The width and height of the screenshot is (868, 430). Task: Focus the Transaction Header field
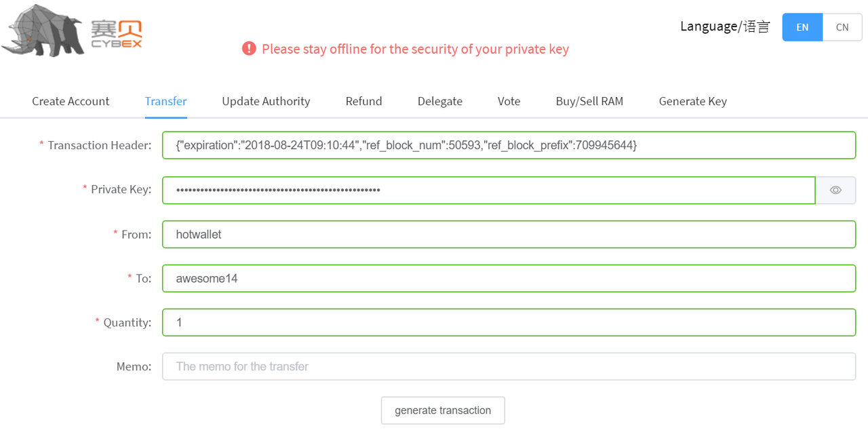[509, 145]
